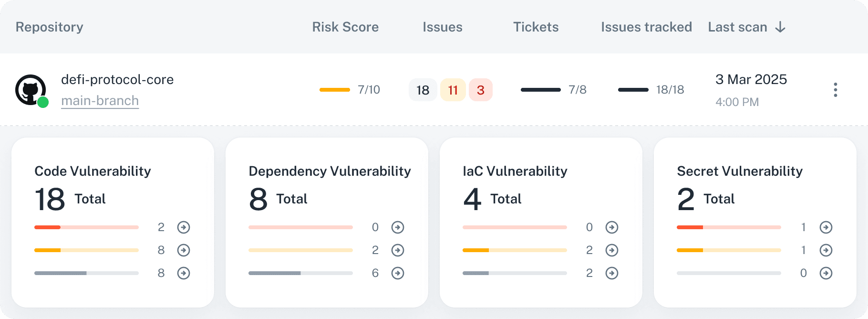This screenshot has width=868, height=319.
Task: Open critical code vulnerability details via arrow icon
Action: click(x=184, y=227)
